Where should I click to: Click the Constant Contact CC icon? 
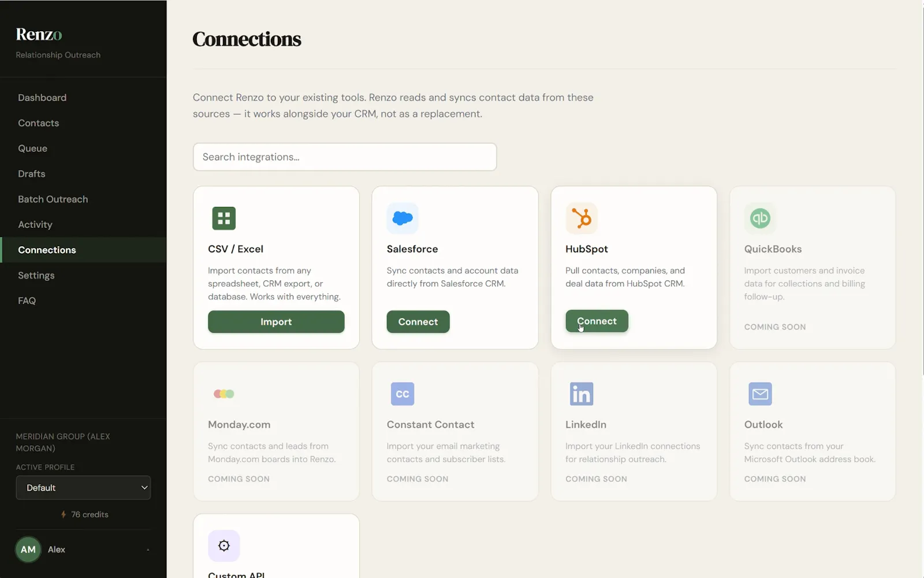403,394
